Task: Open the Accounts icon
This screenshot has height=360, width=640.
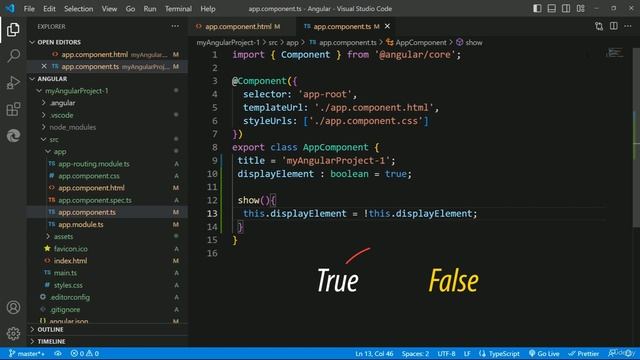Action: 13,307
